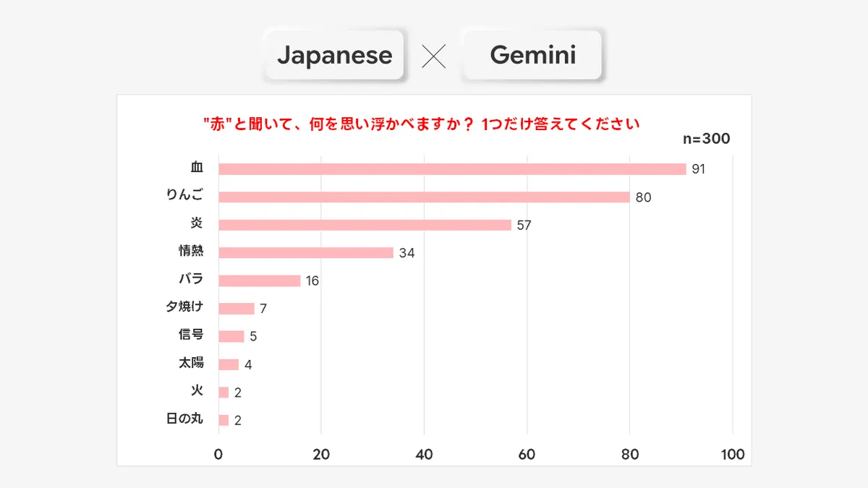
Task: Select the バラ bar with value 16
Action: pyautogui.click(x=260, y=281)
